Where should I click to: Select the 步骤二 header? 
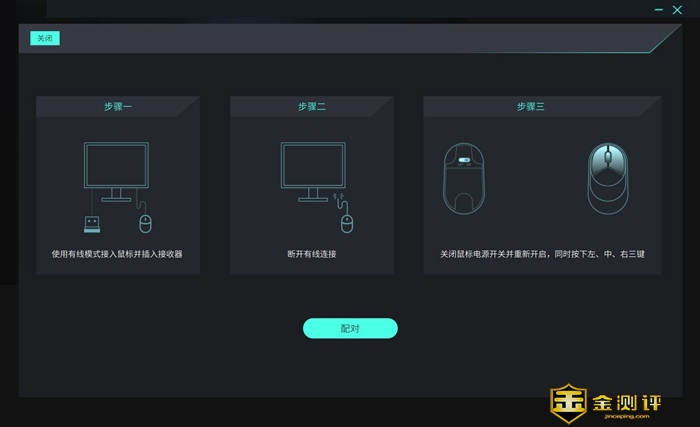click(x=312, y=106)
